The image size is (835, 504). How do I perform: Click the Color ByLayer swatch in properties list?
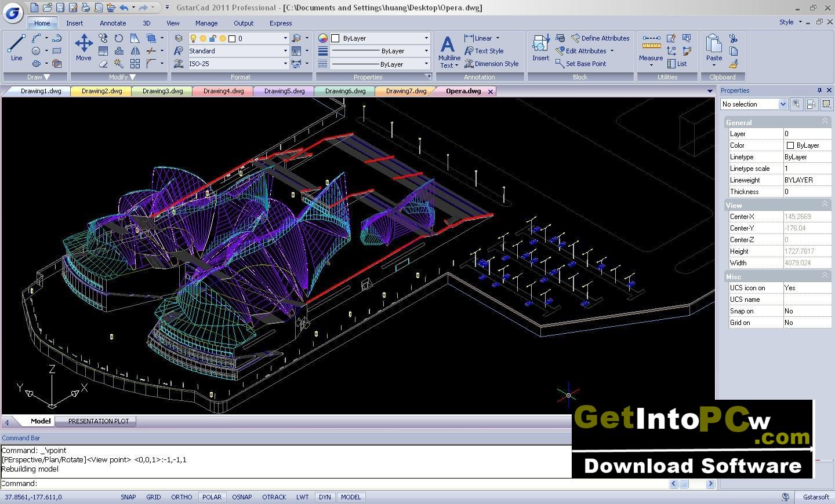[790, 145]
